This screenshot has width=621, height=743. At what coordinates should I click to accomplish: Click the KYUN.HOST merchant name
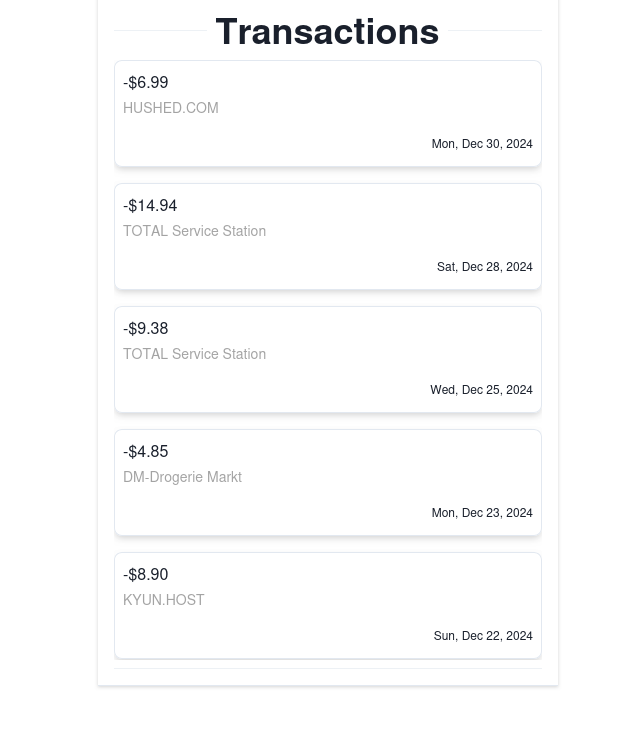coord(163,600)
